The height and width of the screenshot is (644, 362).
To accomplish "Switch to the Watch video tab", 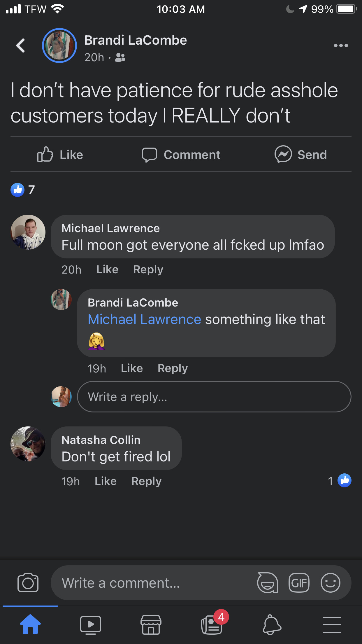I will pos(91,625).
